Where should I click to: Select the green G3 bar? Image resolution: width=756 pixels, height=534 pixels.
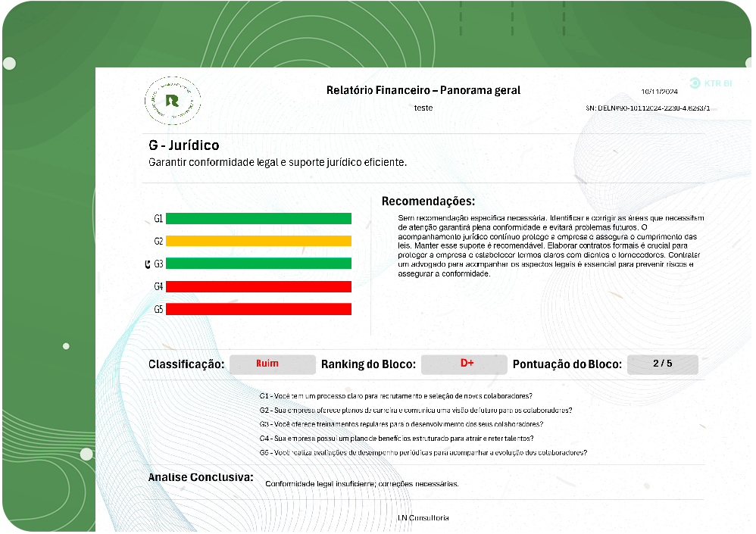pos(258,264)
